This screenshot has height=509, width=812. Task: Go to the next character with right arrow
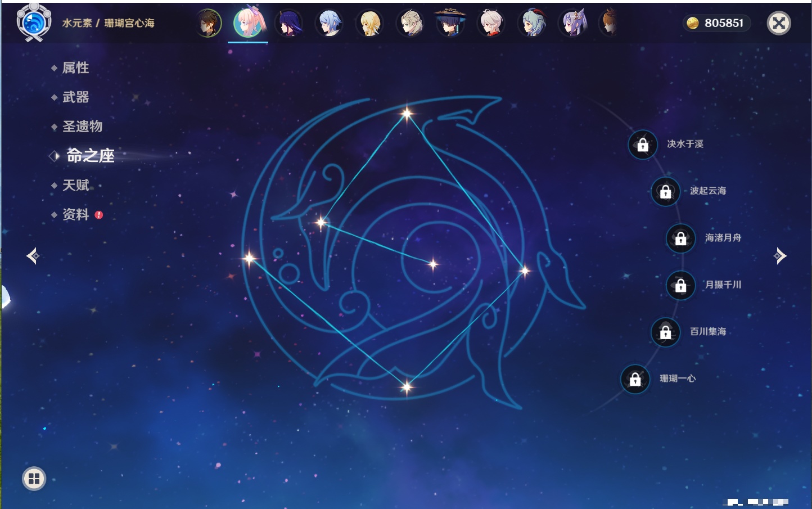(x=780, y=256)
